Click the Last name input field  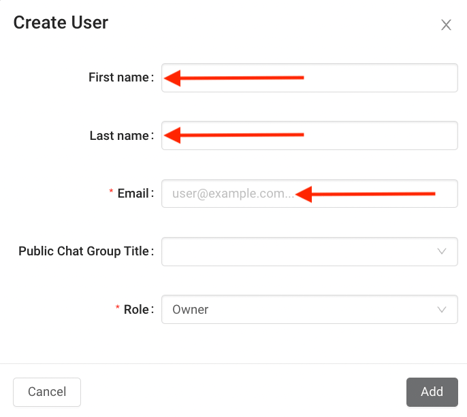[309, 135]
